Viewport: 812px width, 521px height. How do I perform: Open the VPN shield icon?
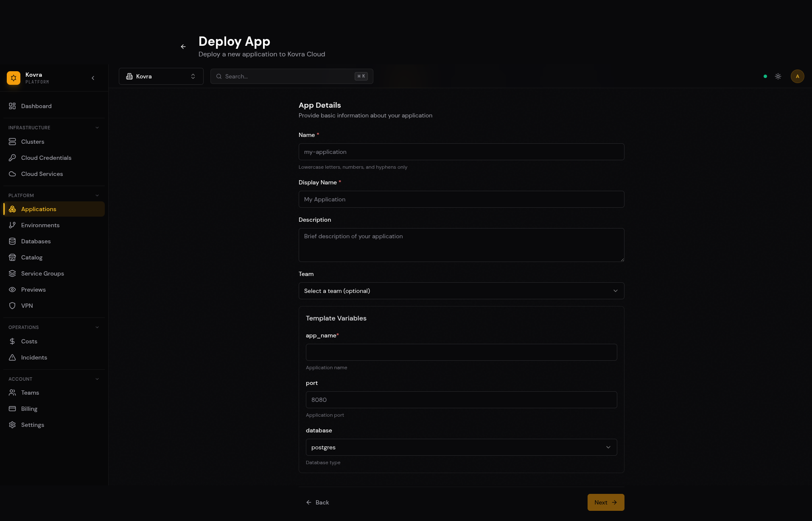point(12,306)
